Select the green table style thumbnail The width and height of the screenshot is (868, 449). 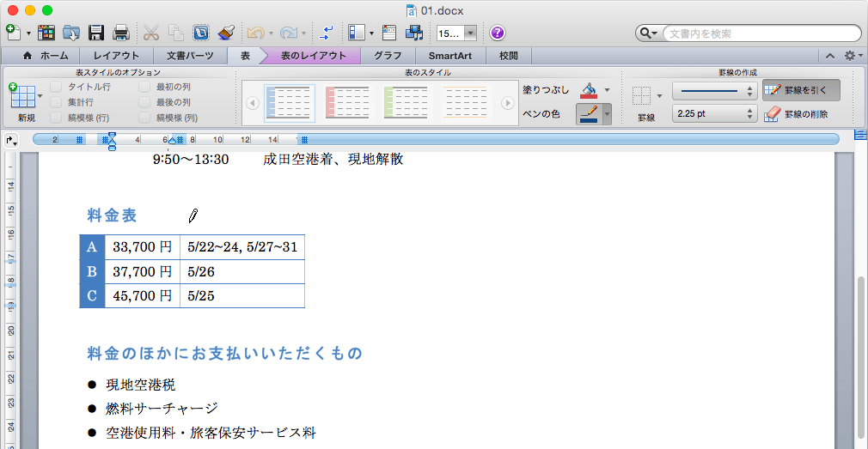click(406, 103)
